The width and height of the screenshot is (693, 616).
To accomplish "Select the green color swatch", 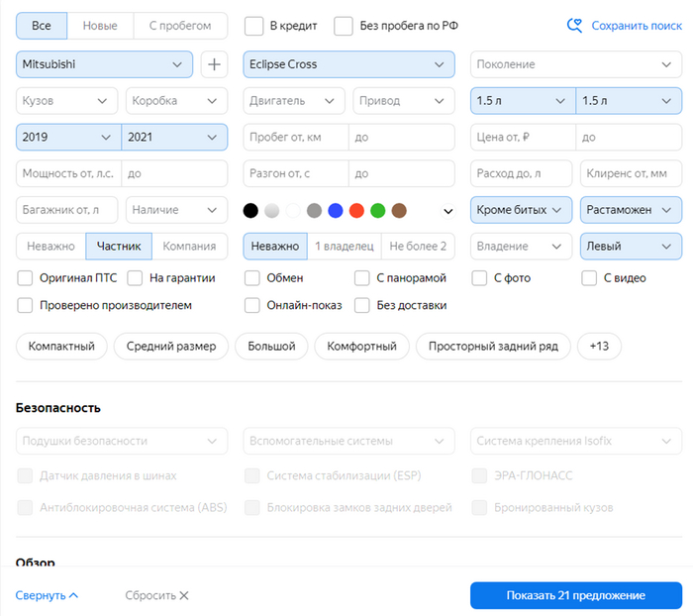I will (377, 210).
